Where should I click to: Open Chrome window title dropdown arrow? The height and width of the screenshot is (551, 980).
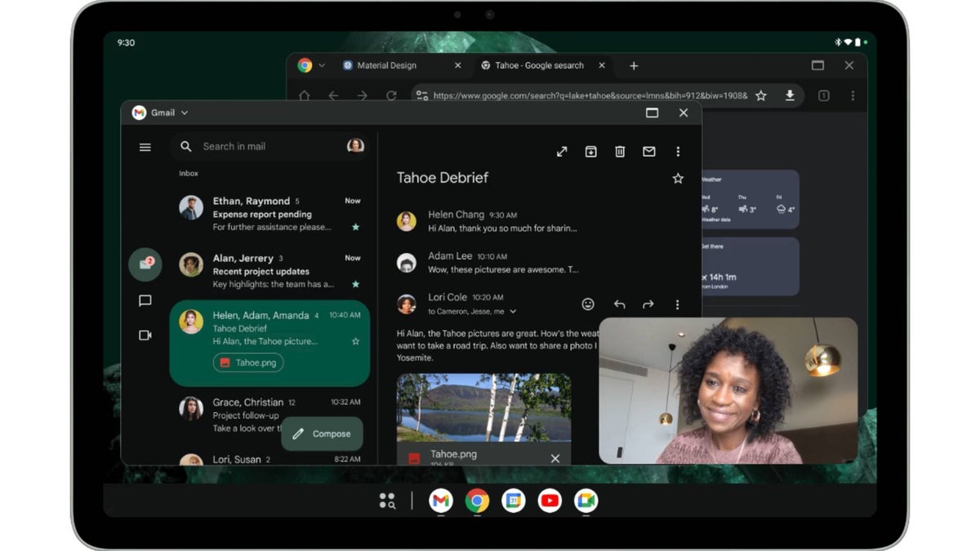(x=322, y=65)
